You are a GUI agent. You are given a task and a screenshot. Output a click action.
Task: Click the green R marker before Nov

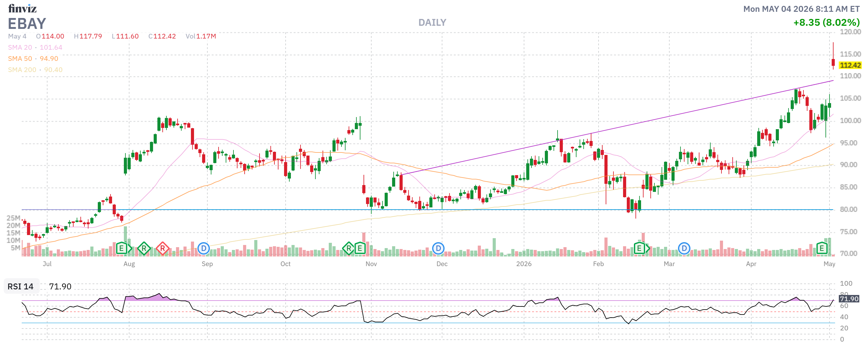click(348, 249)
